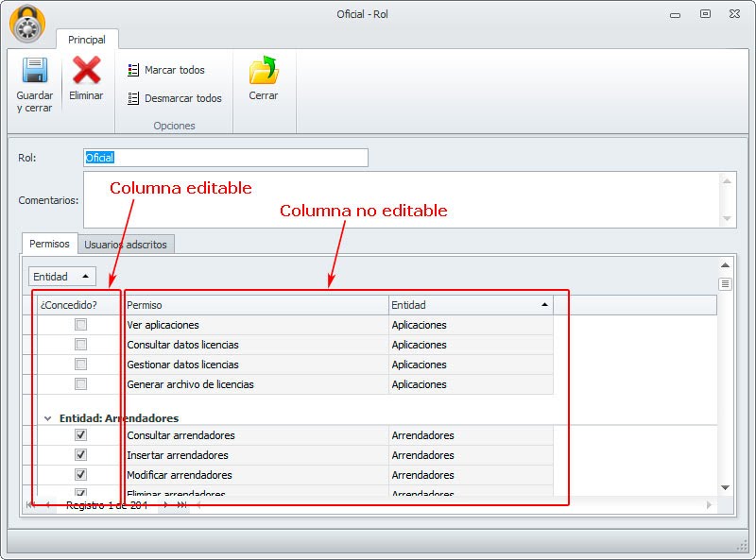Click grid horizontal scrollbar left arrow

(x=198, y=504)
